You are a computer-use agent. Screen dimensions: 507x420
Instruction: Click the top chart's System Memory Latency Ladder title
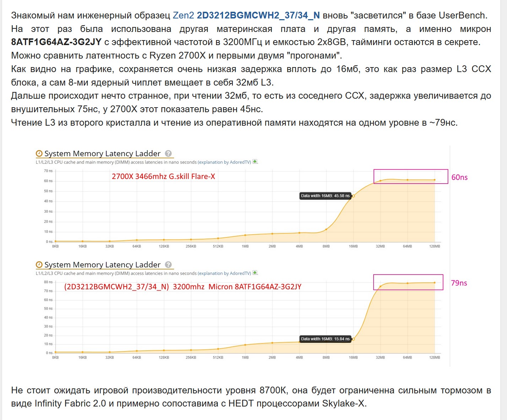coord(102,154)
